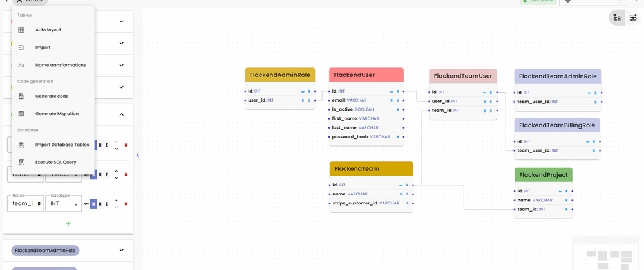Toggle N not-null flag on name field
Image resolution: width=644 pixels, height=270 pixels.
tap(93, 174)
